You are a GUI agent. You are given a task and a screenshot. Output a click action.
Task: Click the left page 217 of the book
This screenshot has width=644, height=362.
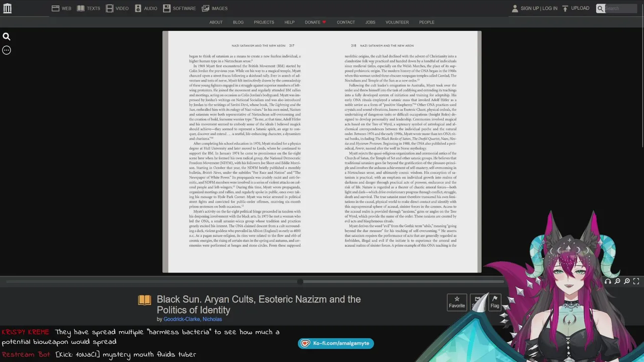click(x=244, y=152)
